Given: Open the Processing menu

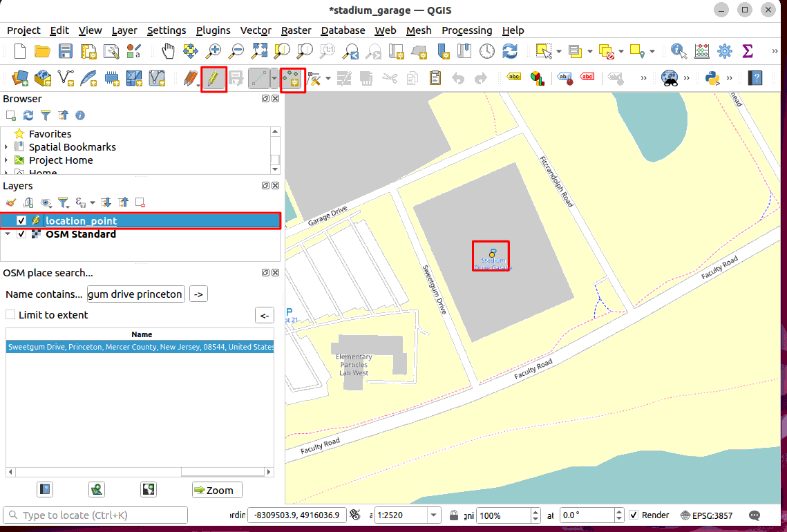Looking at the screenshot, I should [466, 30].
